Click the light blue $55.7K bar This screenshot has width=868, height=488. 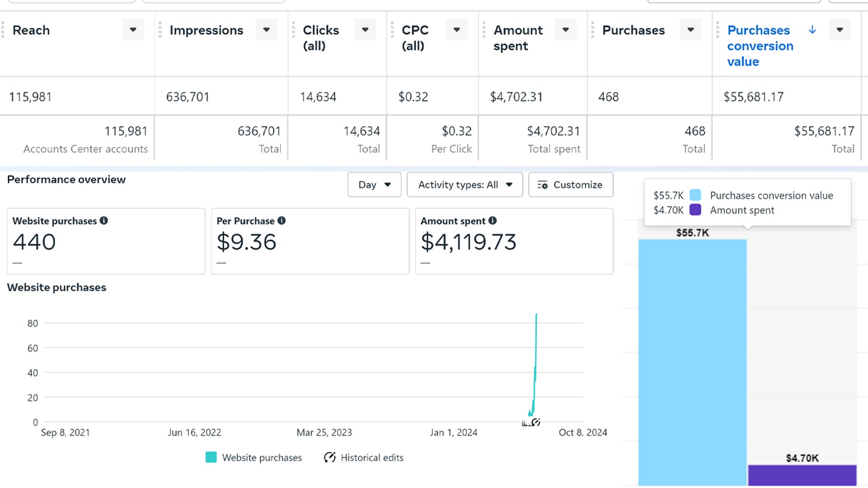(x=692, y=362)
